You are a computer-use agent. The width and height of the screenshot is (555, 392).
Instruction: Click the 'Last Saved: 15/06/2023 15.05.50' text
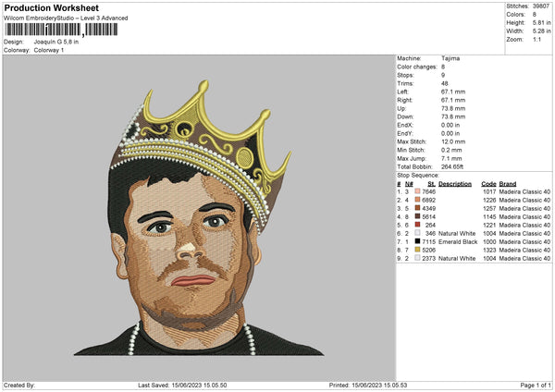[x=182, y=386]
